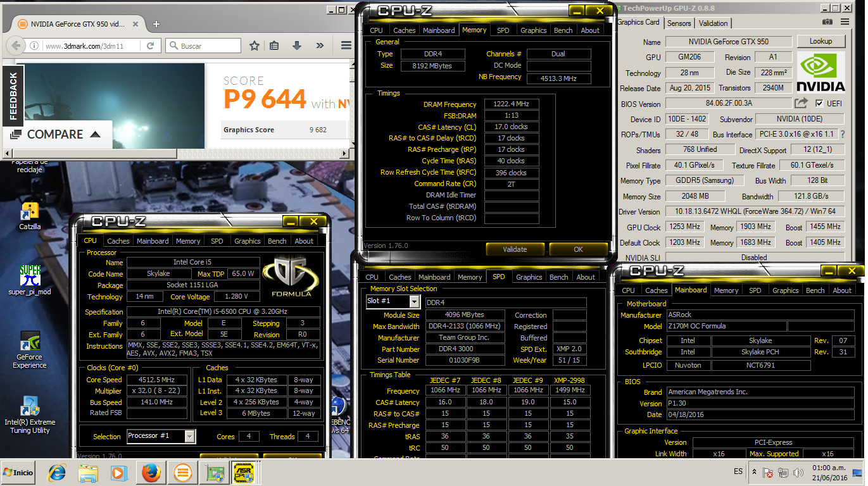Screen dimensions: 868x486
Task: Reload the 3dmark page
Action: (x=150, y=46)
